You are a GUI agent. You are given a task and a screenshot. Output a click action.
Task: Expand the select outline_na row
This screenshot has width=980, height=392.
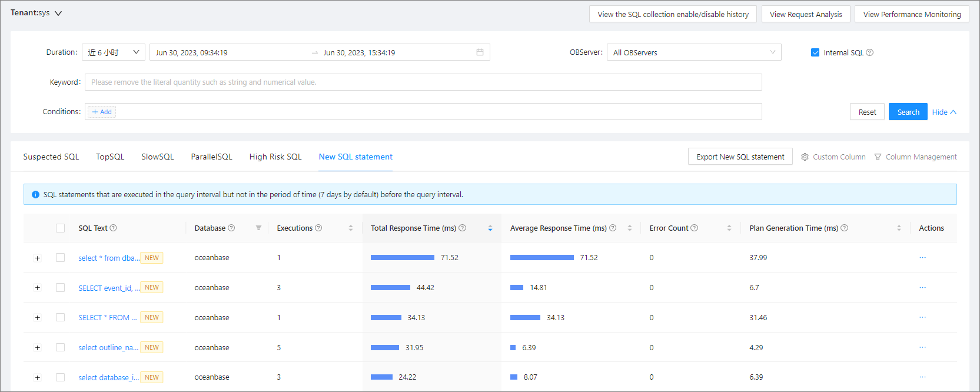point(38,348)
